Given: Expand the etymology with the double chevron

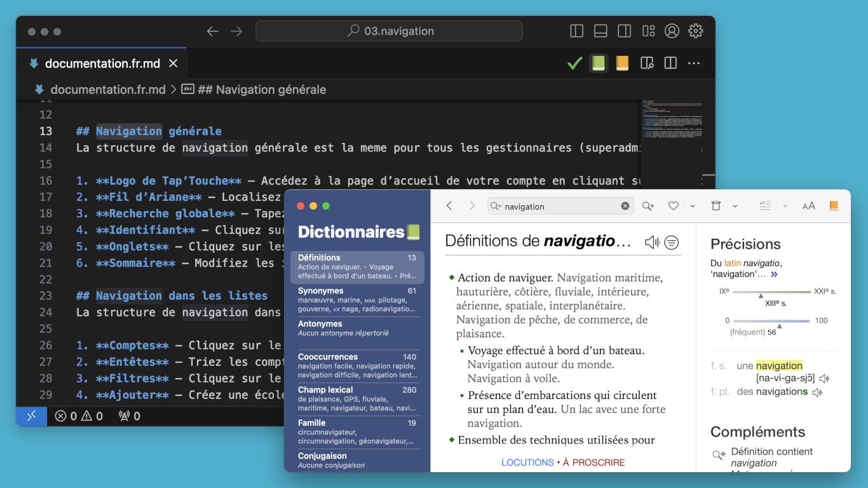Looking at the screenshot, I should (774, 274).
